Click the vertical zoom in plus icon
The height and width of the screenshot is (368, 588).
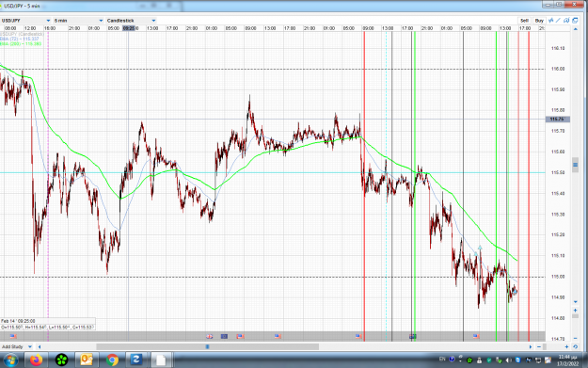click(x=575, y=311)
